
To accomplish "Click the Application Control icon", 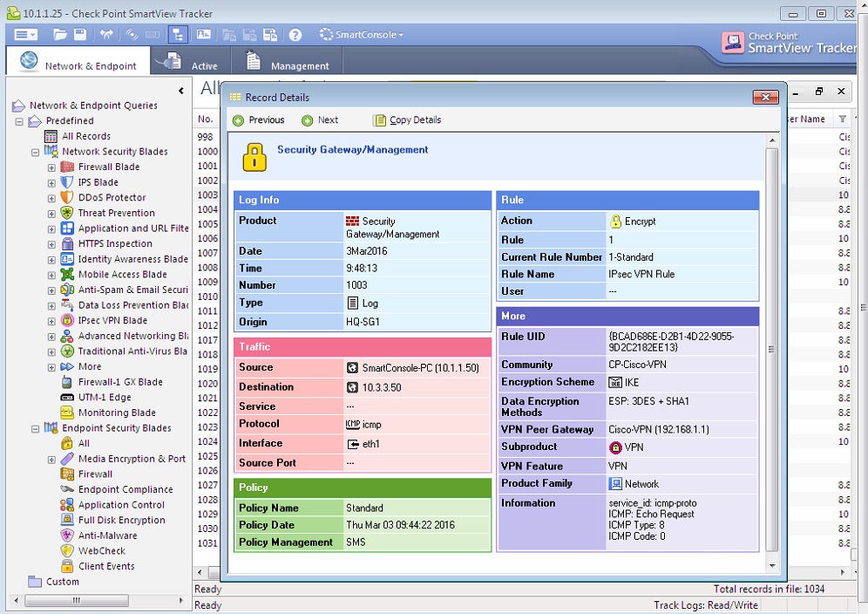I will tap(67, 505).
